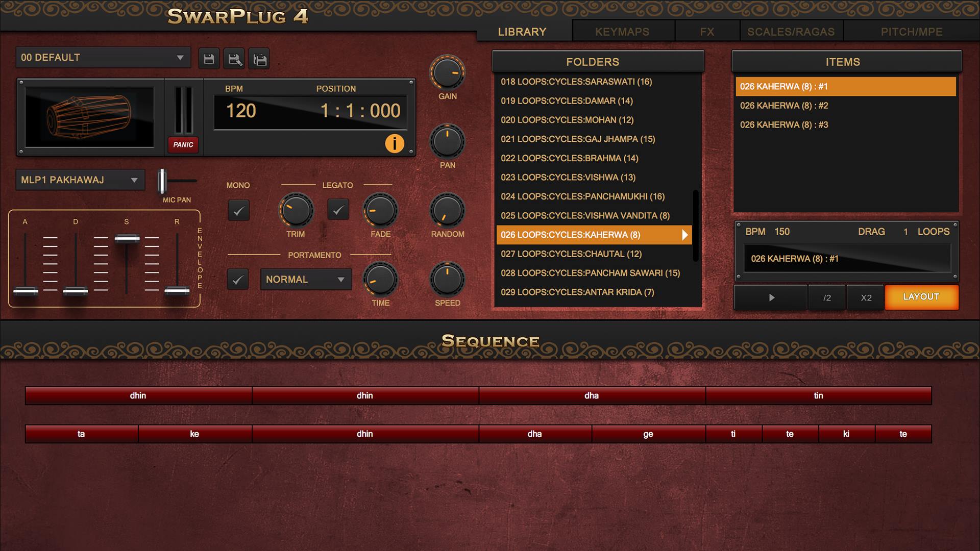Click the third preset save icon

pyautogui.click(x=260, y=59)
